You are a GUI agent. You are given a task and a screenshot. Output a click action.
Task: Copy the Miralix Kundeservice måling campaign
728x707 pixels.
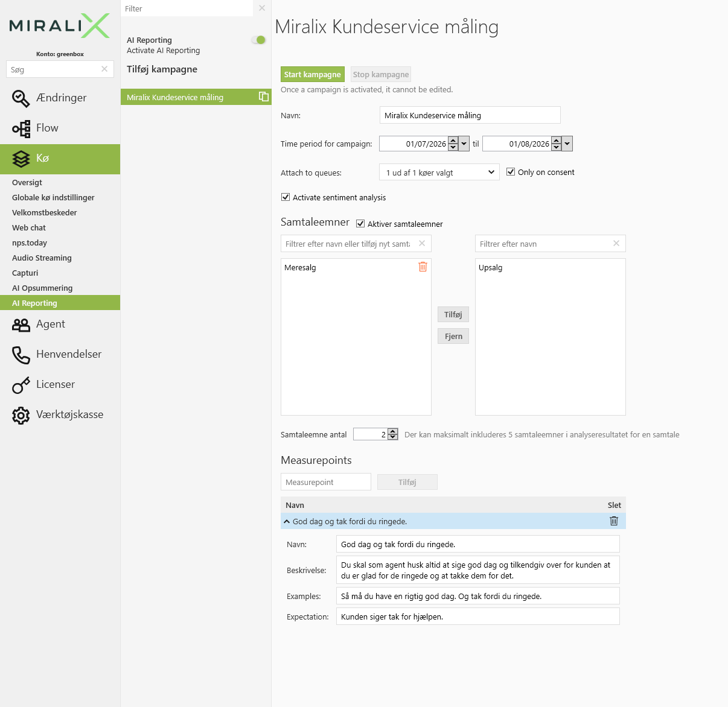coord(264,97)
